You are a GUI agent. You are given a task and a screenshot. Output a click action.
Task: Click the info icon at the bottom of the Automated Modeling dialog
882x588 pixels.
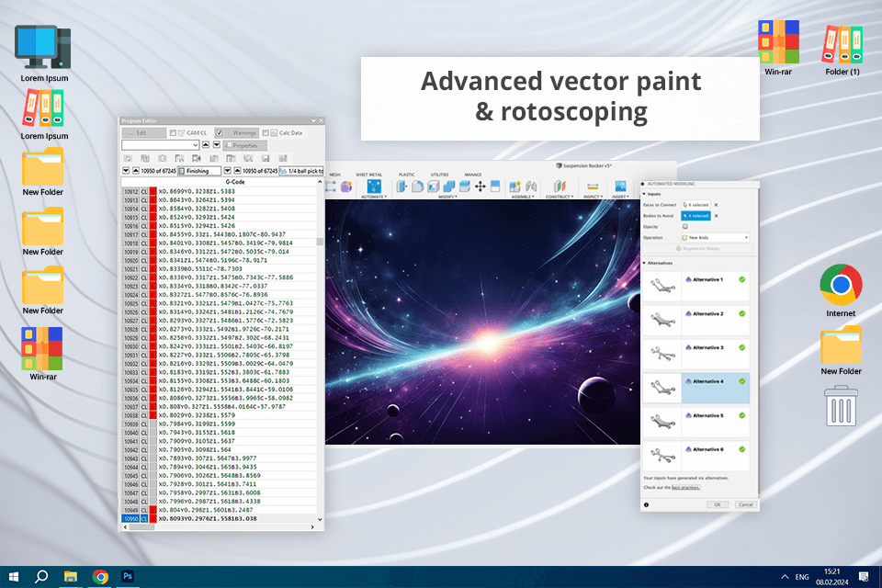[x=646, y=504]
